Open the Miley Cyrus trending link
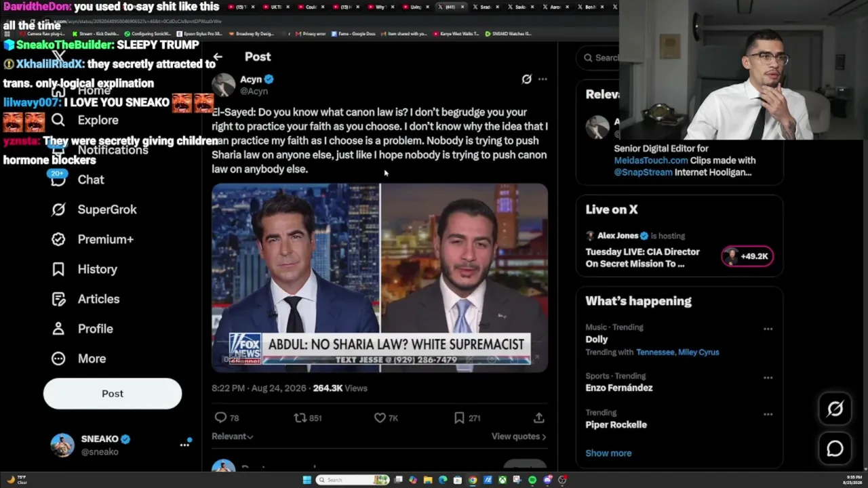Image resolution: width=868 pixels, height=488 pixels. click(698, 352)
